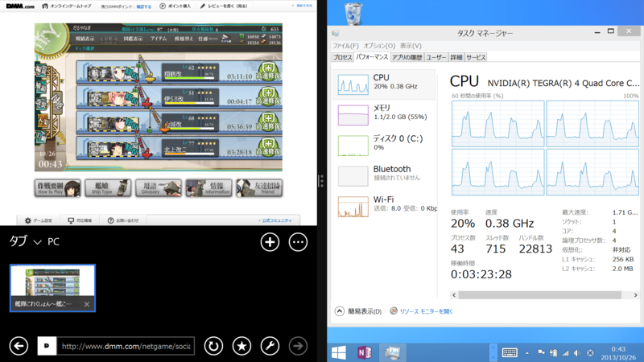The width and height of the screenshot is (644, 362).
Task: Open the touch keyboard from taskbar
Action: tap(510, 352)
